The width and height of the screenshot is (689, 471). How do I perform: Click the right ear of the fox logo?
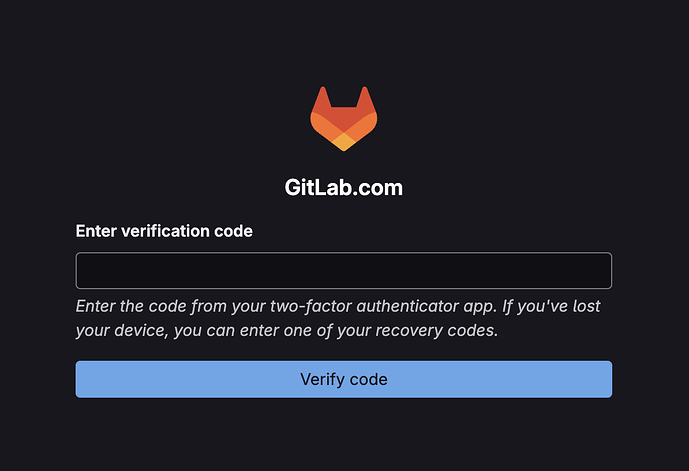point(365,98)
